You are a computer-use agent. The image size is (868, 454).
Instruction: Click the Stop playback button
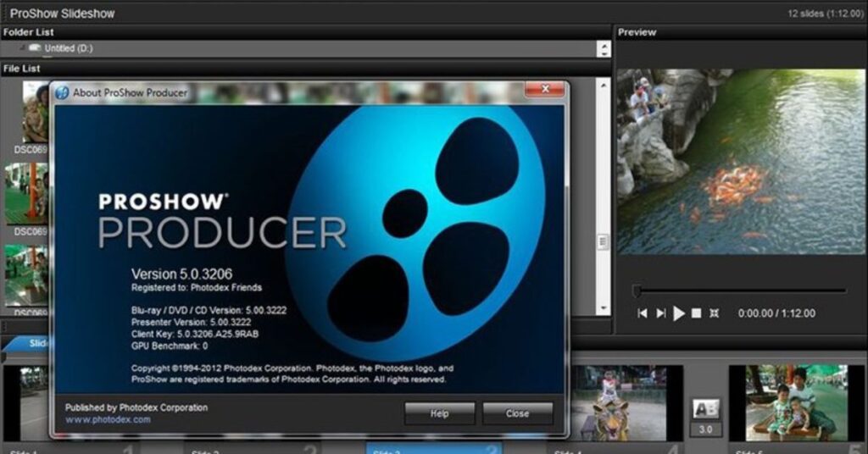tap(696, 313)
